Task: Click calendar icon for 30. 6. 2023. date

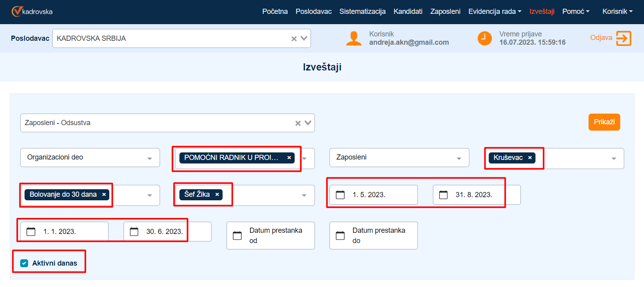Action: [x=134, y=232]
